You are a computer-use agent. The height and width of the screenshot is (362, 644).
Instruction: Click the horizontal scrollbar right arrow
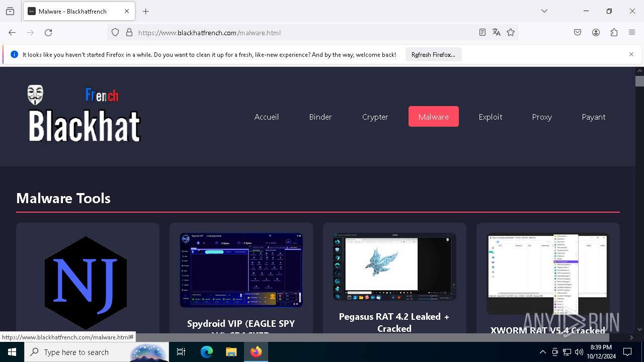(x=631, y=337)
